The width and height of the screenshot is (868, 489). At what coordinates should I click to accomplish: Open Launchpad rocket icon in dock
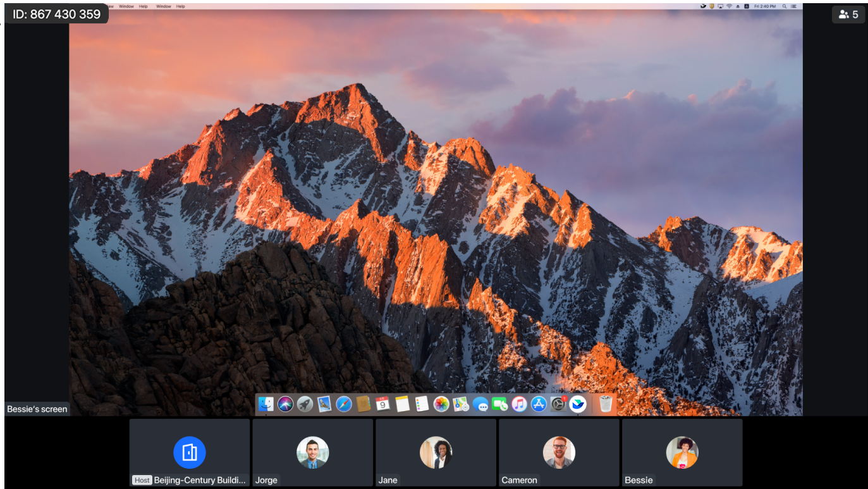point(305,404)
